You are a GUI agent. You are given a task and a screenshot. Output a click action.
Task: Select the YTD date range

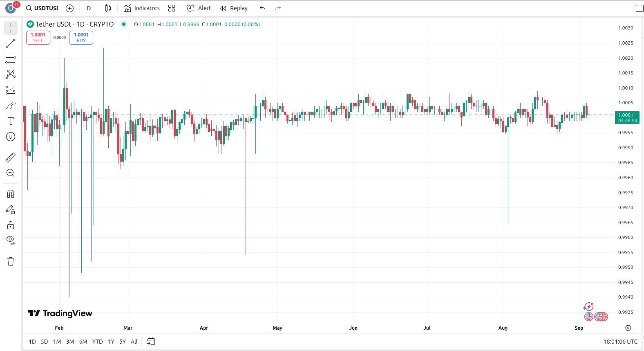(x=97, y=342)
